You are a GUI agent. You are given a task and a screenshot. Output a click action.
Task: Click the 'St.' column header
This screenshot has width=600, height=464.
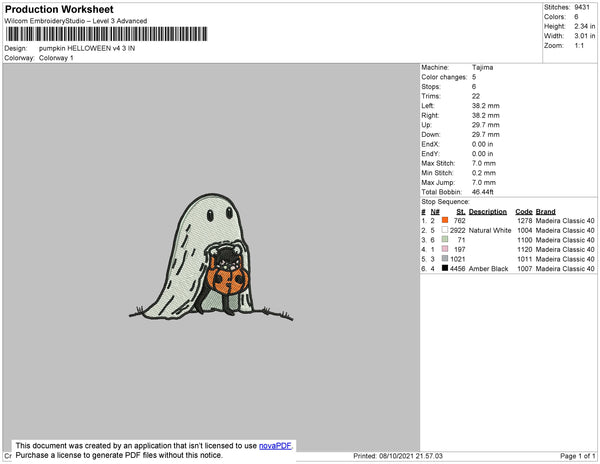tap(461, 212)
